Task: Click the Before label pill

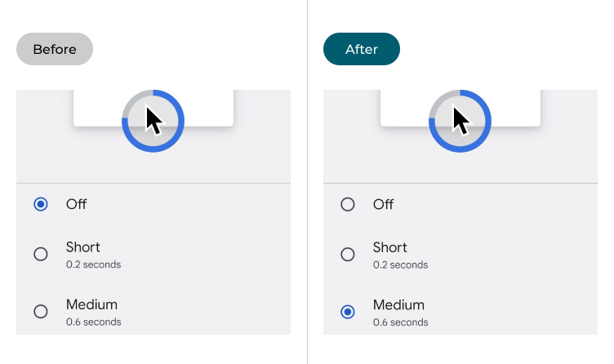Action: point(55,49)
